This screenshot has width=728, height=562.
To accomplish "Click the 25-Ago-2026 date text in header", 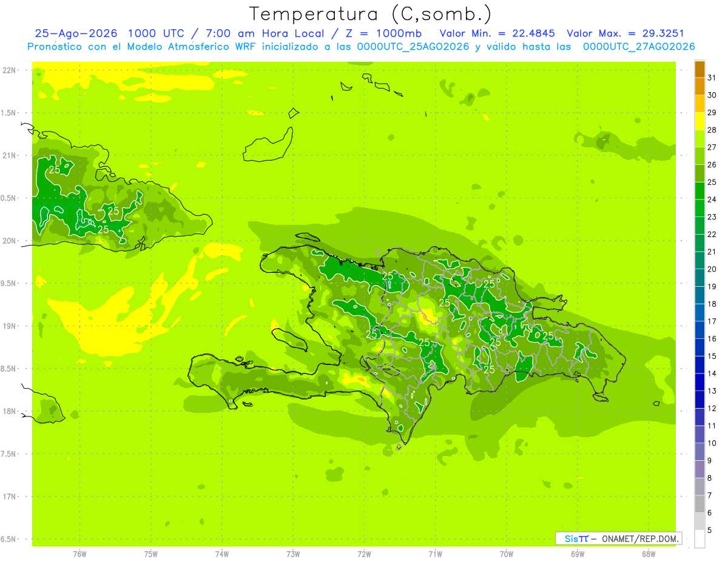I will click(75, 33).
